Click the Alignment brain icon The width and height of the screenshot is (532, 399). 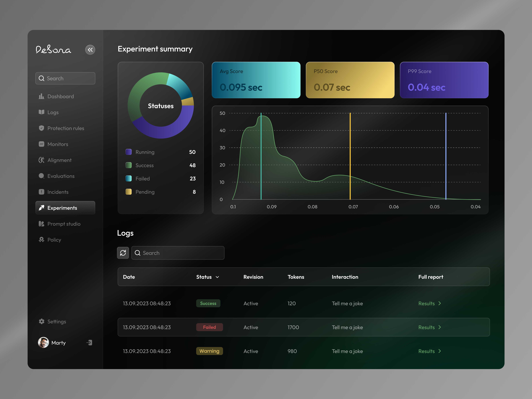pyautogui.click(x=41, y=160)
